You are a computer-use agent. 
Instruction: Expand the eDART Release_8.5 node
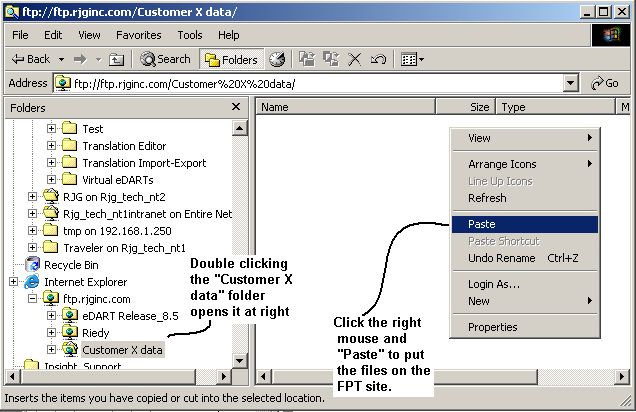click(51, 315)
